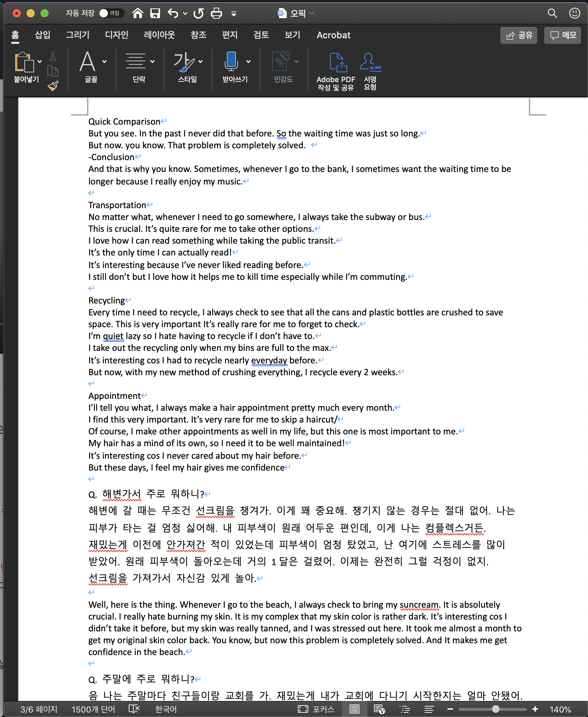Click the underlined word "quiet"
The width and height of the screenshot is (588, 717).
tap(113, 336)
